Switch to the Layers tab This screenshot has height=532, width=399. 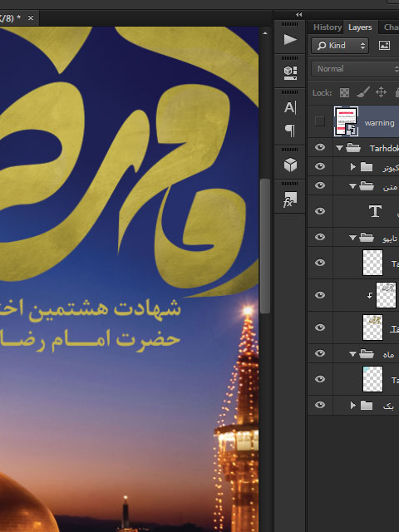[x=360, y=27]
